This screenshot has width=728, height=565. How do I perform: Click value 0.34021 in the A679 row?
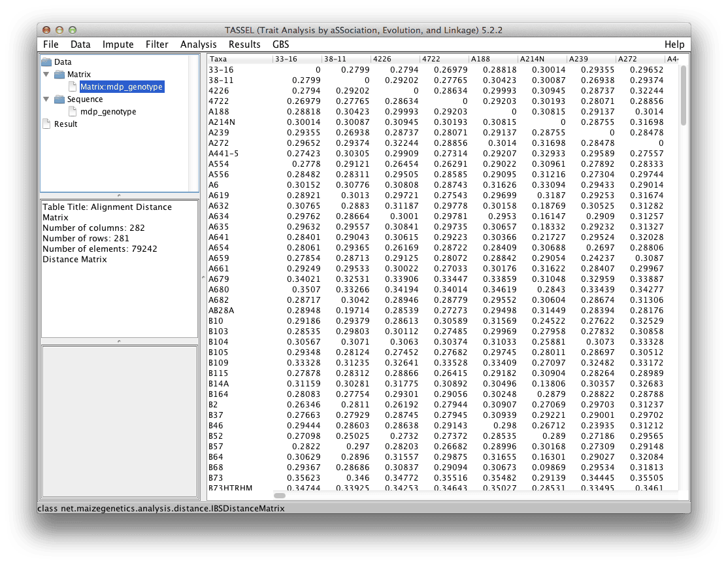(303, 279)
